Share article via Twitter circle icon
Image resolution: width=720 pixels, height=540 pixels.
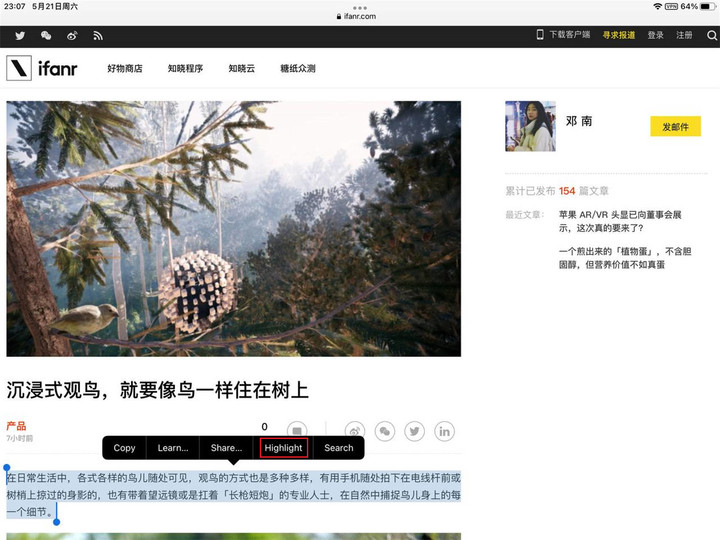[414, 431]
